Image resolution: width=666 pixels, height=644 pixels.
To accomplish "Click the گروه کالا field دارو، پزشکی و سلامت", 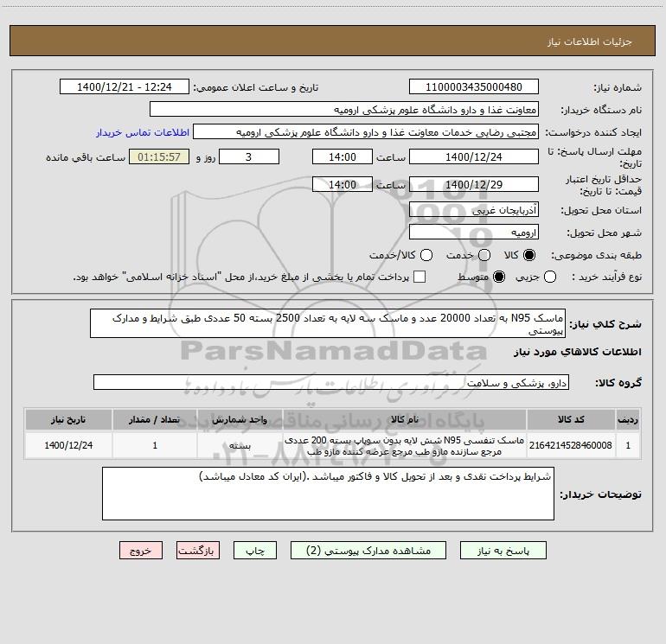I will point(331,382).
